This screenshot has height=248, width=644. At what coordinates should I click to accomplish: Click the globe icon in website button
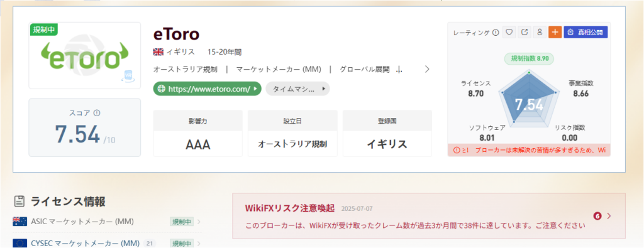click(161, 89)
